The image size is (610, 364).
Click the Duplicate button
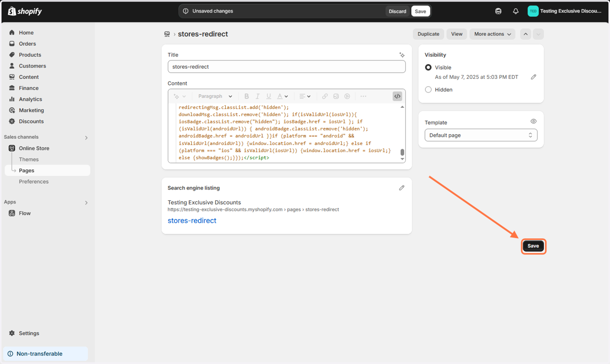click(429, 34)
